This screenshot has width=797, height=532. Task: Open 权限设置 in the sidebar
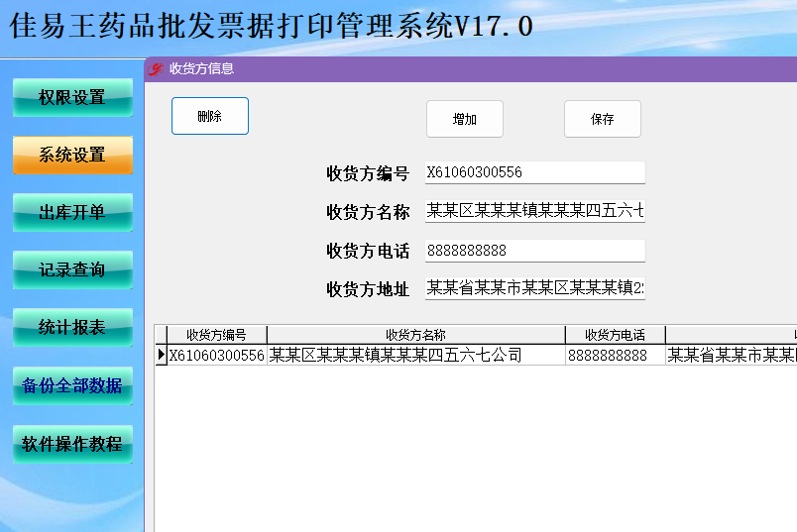72,97
